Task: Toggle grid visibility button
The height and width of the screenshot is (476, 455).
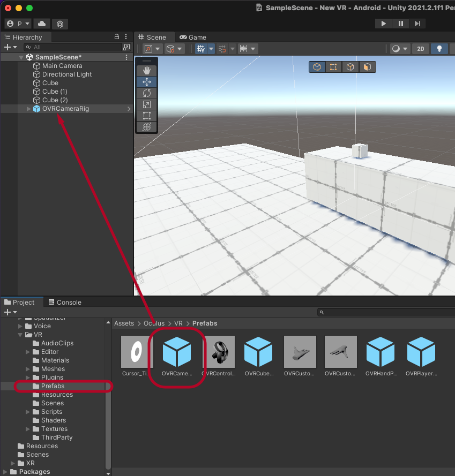Action: point(201,49)
